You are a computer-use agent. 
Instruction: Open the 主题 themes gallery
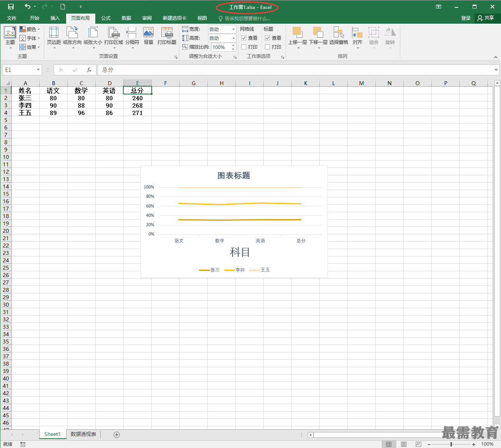10,38
